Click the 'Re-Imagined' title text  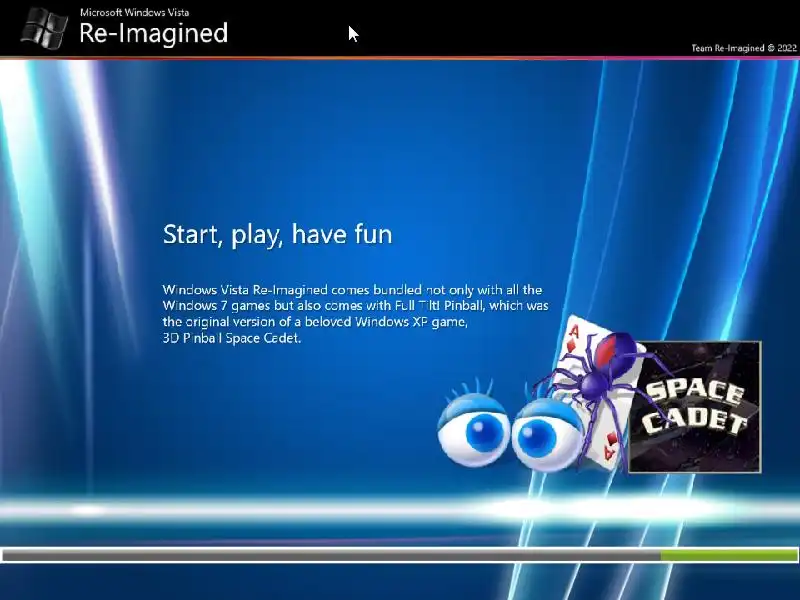point(154,33)
